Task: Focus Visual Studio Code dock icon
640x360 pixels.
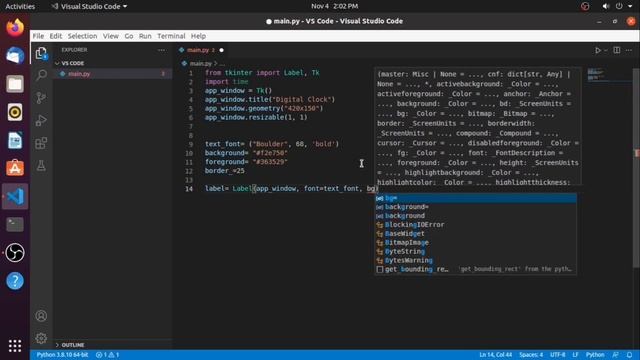Action: (x=15, y=196)
